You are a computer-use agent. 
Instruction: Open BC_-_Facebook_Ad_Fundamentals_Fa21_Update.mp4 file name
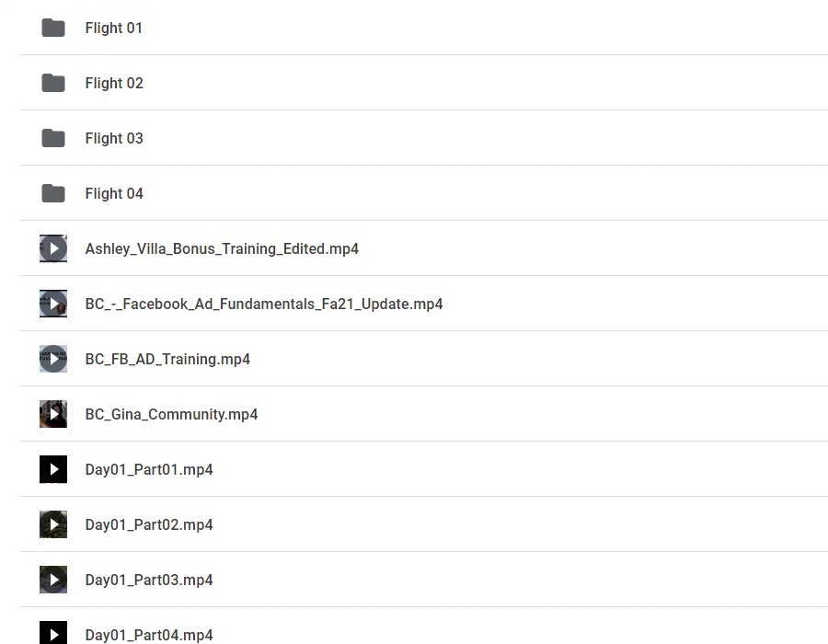pyautogui.click(x=264, y=304)
